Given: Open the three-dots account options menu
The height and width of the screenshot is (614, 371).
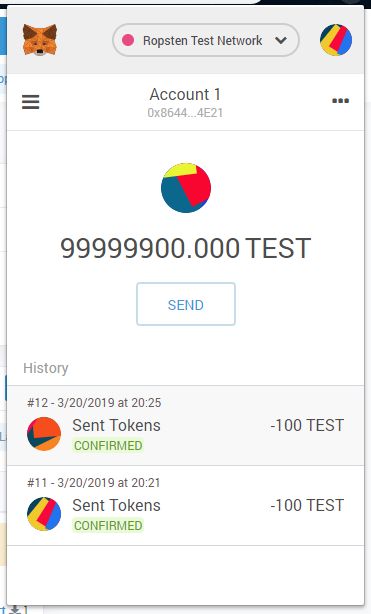Looking at the screenshot, I should coord(340,101).
